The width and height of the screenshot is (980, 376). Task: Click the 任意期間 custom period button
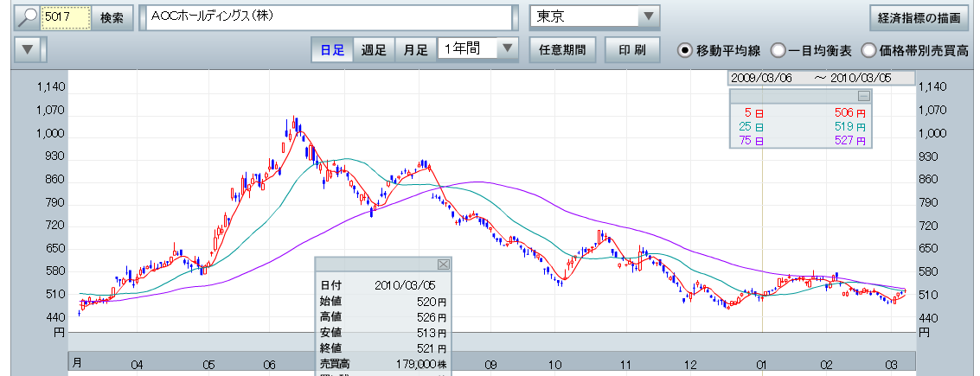coord(561,49)
